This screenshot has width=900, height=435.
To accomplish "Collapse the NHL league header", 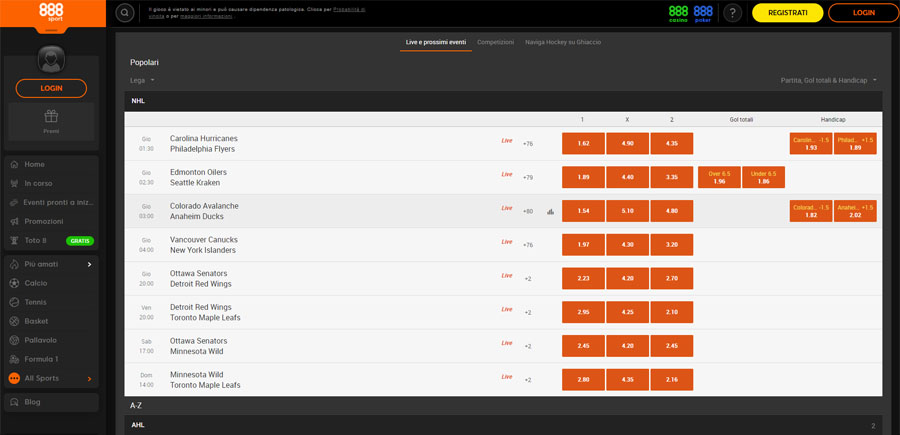I will (503, 101).
